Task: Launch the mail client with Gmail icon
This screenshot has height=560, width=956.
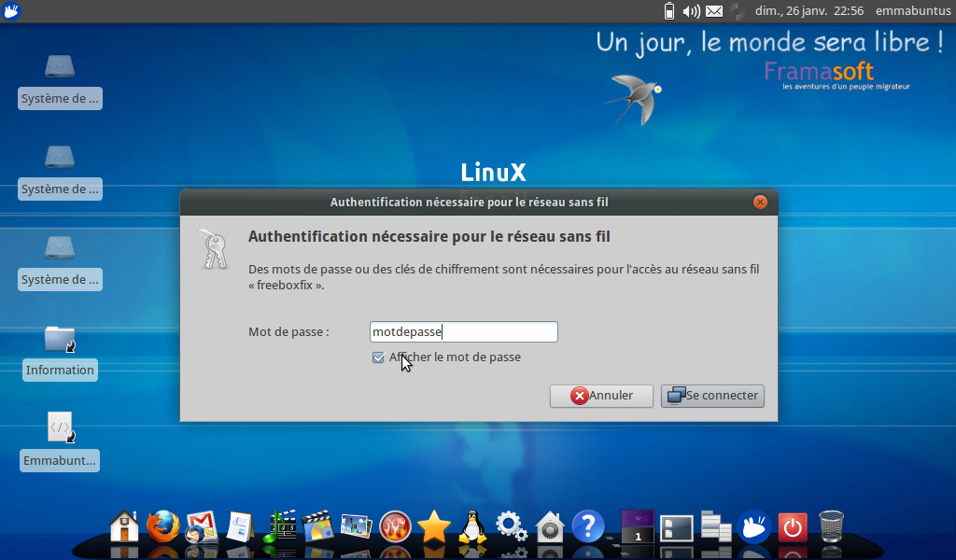Action: 201,527
